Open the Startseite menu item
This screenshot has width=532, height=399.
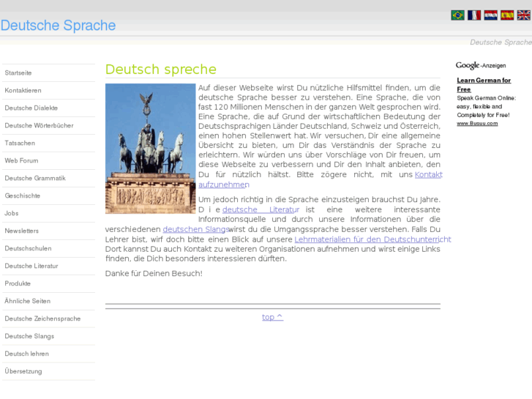tap(48, 73)
